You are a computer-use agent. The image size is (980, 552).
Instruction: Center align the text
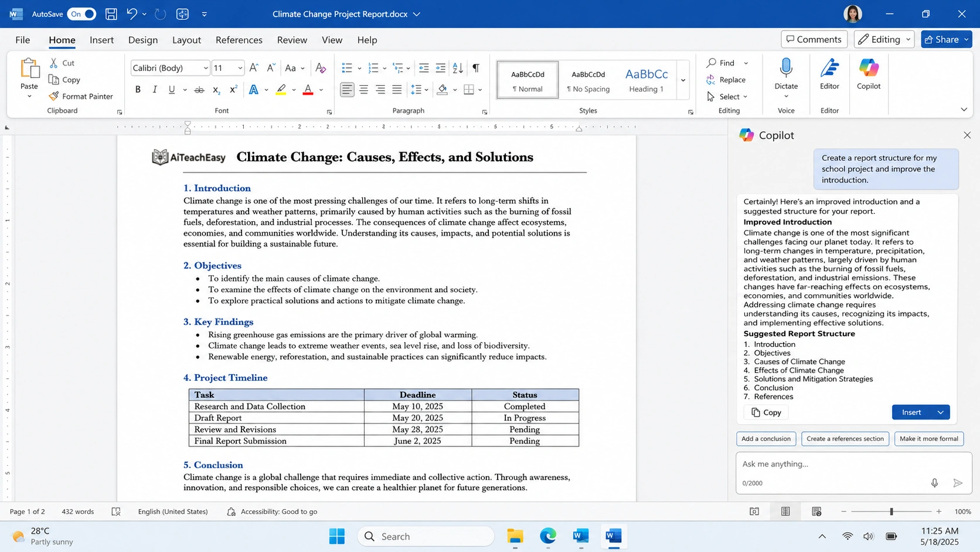click(x=364, y=90)
